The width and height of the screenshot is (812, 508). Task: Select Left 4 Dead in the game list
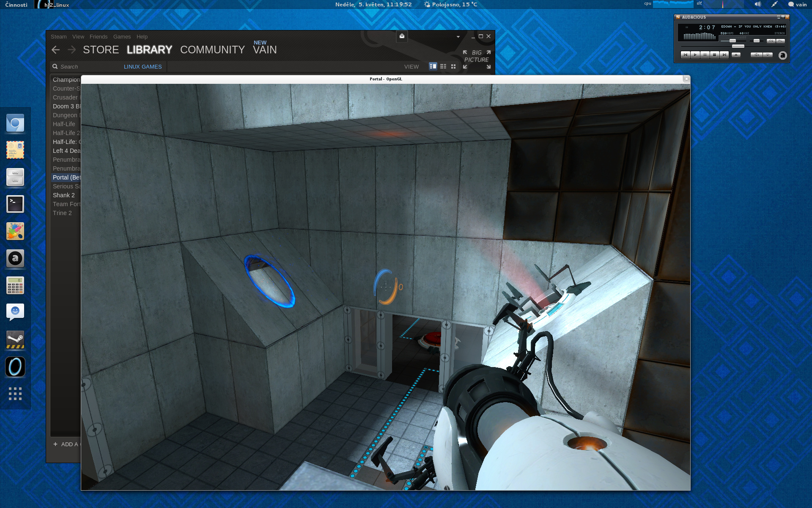coord(66,151)
